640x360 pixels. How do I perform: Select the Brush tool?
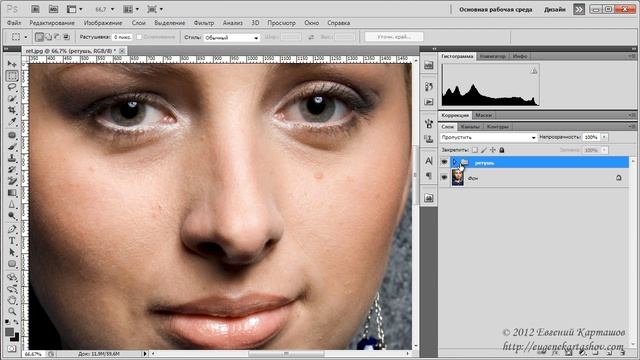click(12, 147)
